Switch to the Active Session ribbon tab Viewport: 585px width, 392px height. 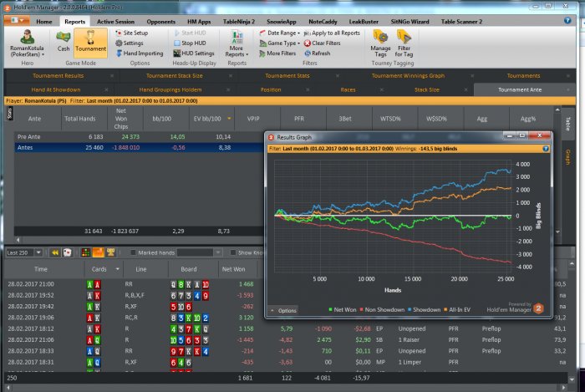(x=116, y=20)
